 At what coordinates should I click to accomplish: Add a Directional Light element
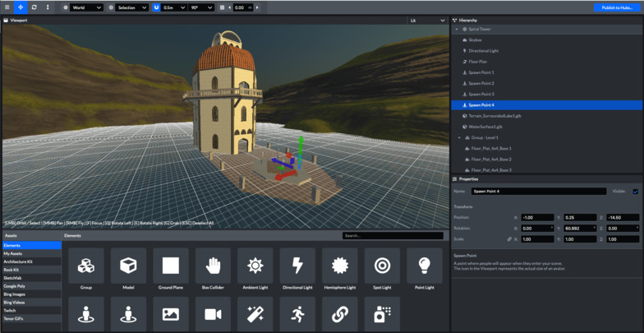(297, 266)
